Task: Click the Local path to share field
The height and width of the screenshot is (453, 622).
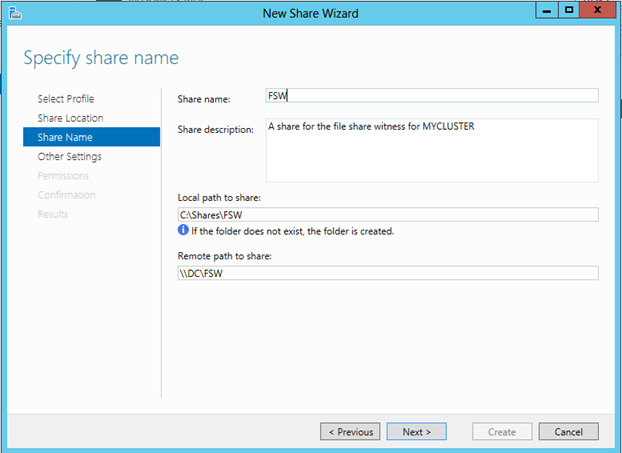Action: 387,214
